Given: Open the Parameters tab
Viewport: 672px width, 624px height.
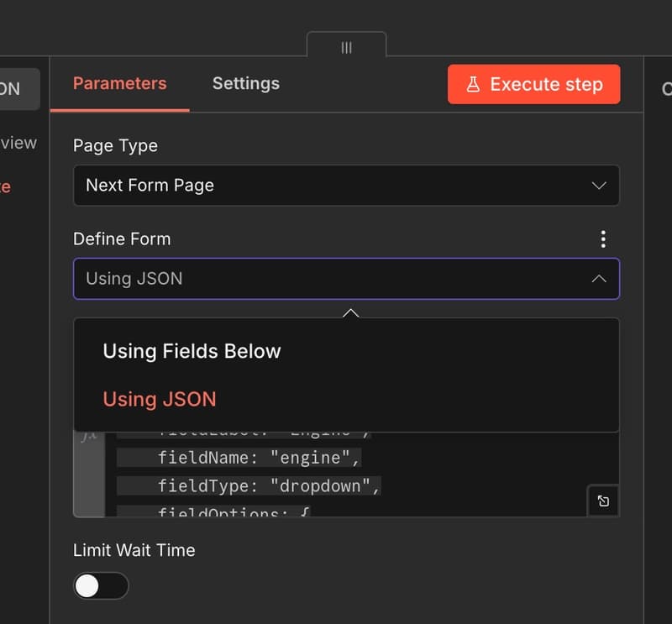Looking at the screenshot, I should 119,84.
